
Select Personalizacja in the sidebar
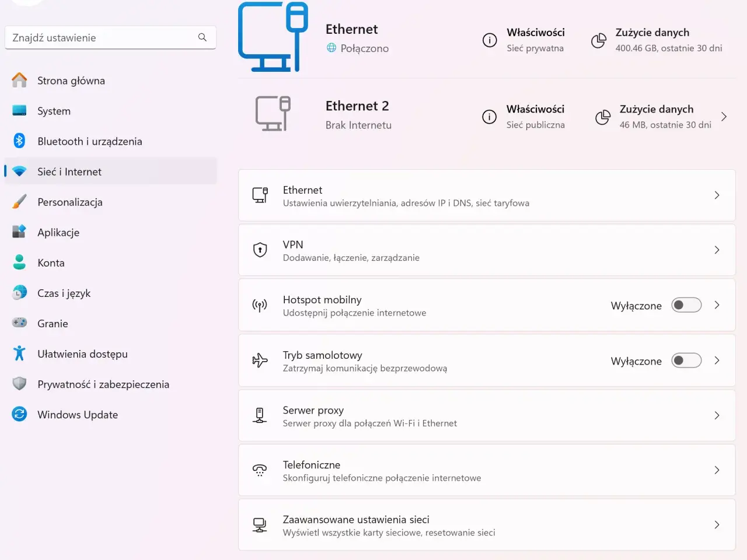click(x=110, y=202)
